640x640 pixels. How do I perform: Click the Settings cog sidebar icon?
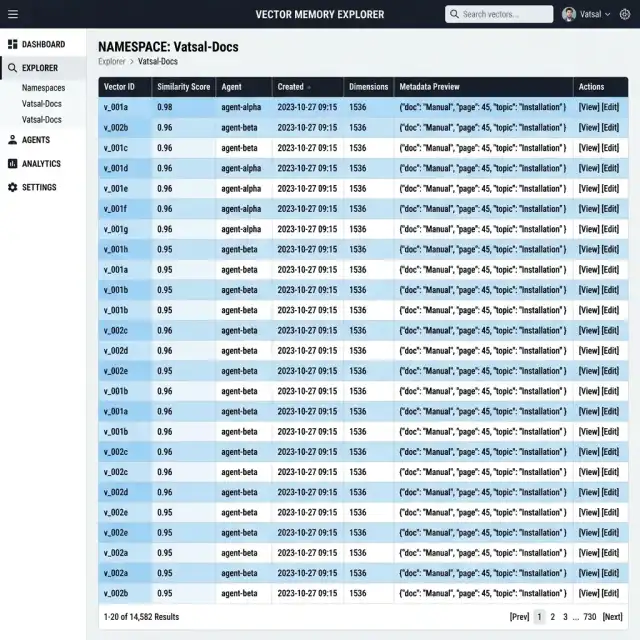(x=13, y=187)
